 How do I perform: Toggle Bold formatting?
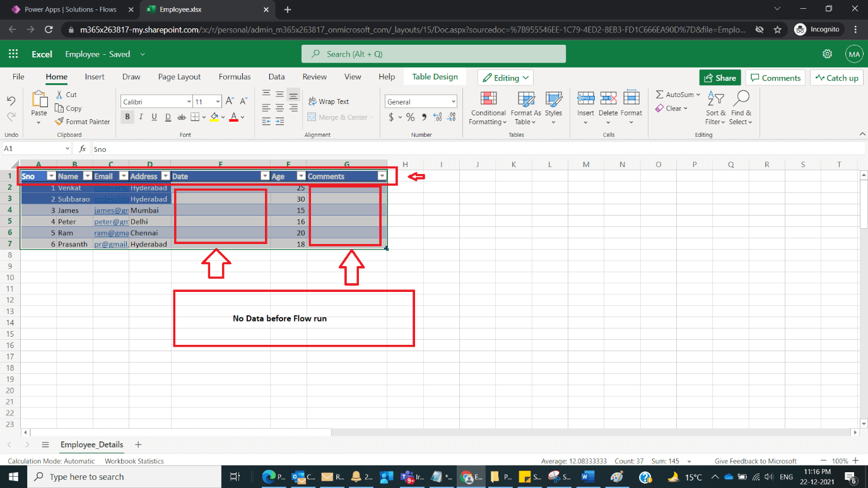point(127,117)
